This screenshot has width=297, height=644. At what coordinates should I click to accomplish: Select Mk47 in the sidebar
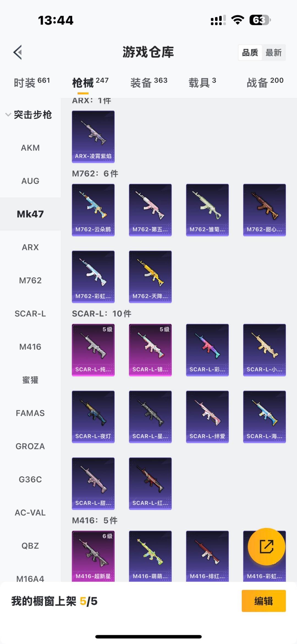tap(30, 214)
